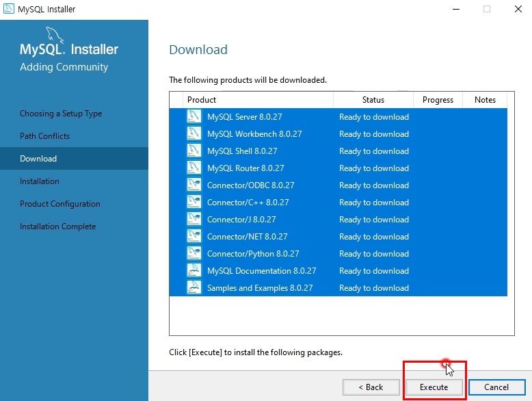Select the Connector/ODBC 8.0.27 row text
This screenshot has height=401, width=532.
pos(251,185)
